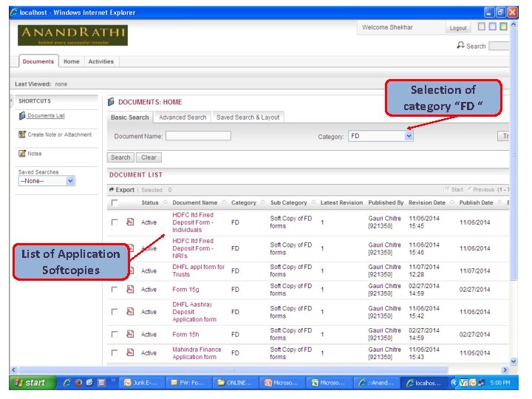Sort by Category column arrow icon
The image size is (532, 399).
coord(262,202)
